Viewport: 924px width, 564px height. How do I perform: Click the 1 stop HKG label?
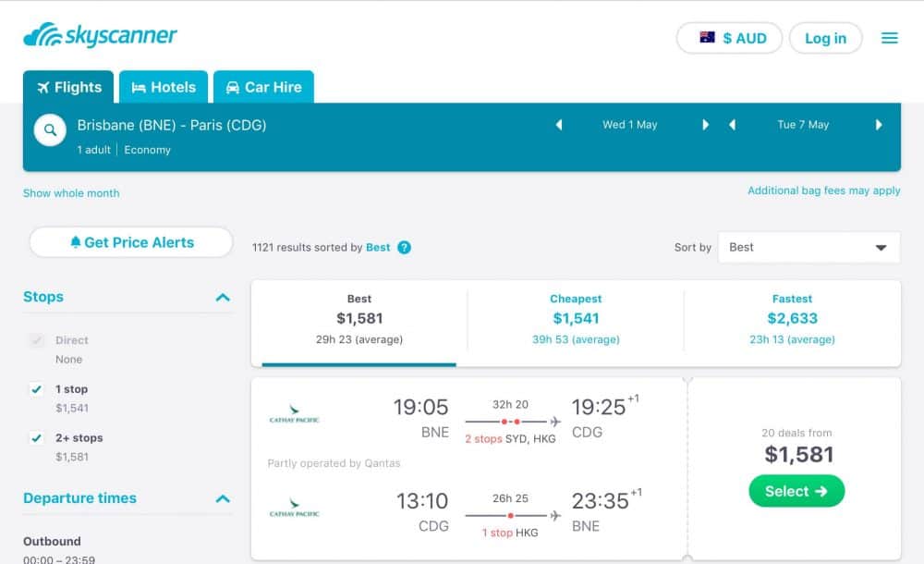click(x=510, y=533)
